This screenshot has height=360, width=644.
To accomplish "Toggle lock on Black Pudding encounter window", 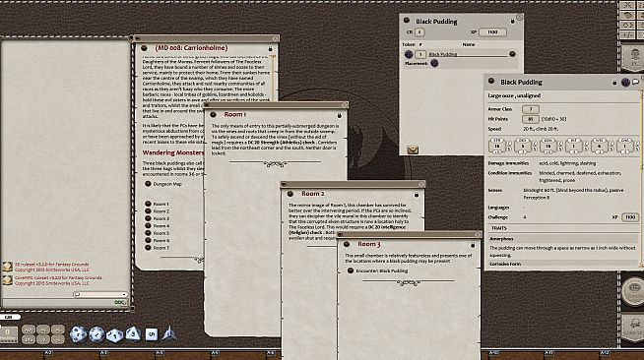I will [513, 21].
